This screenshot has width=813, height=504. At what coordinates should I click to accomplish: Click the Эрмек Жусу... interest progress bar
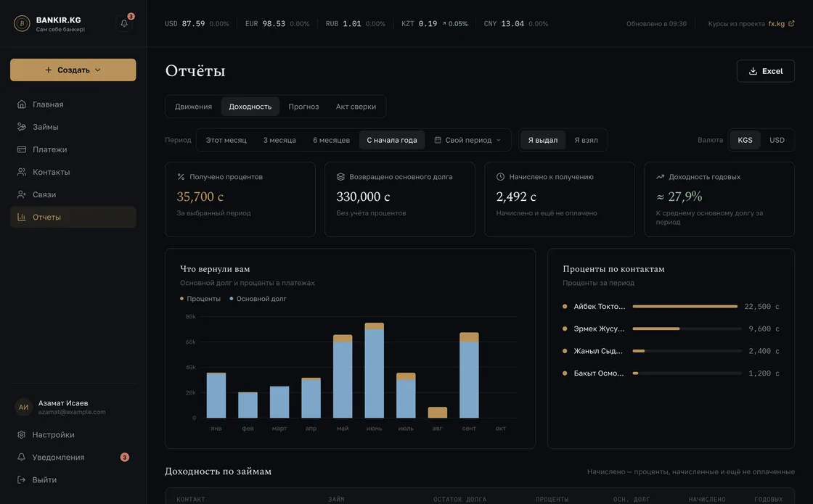point(687,329)
